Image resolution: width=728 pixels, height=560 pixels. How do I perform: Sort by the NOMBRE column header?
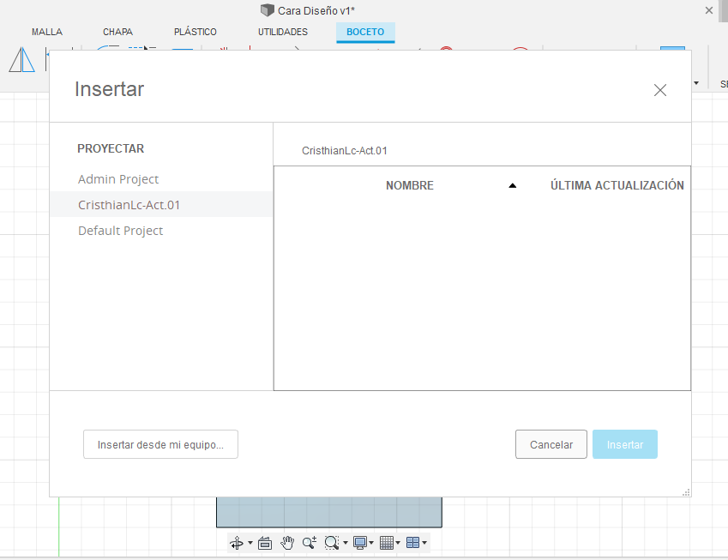click(x=410, y=186)
